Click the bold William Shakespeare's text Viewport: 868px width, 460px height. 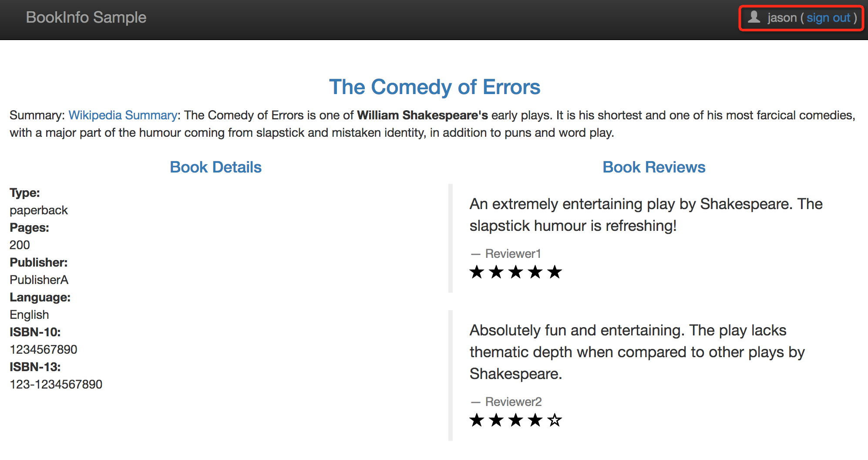[x=422, y=115]
